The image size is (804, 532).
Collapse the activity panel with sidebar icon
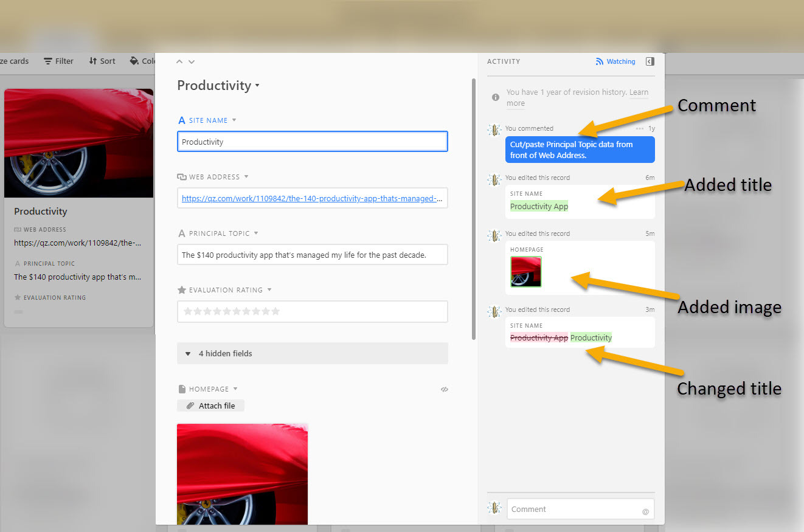650,61
